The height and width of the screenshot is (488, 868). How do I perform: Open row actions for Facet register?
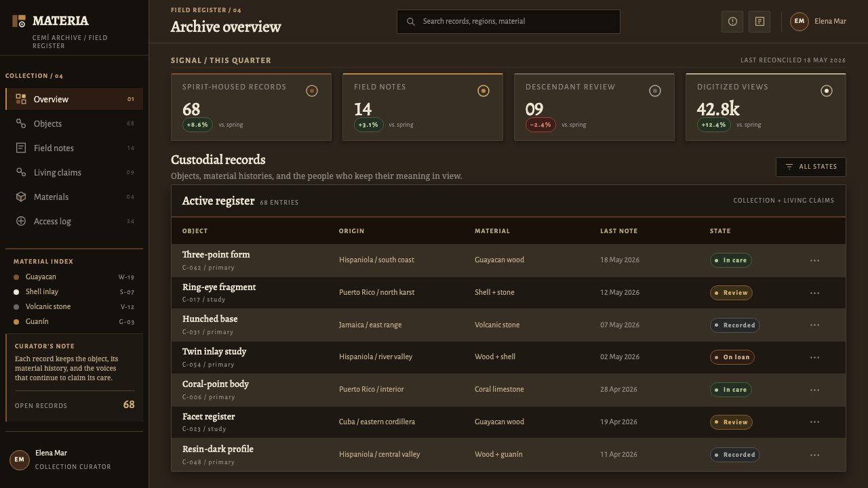814,422
